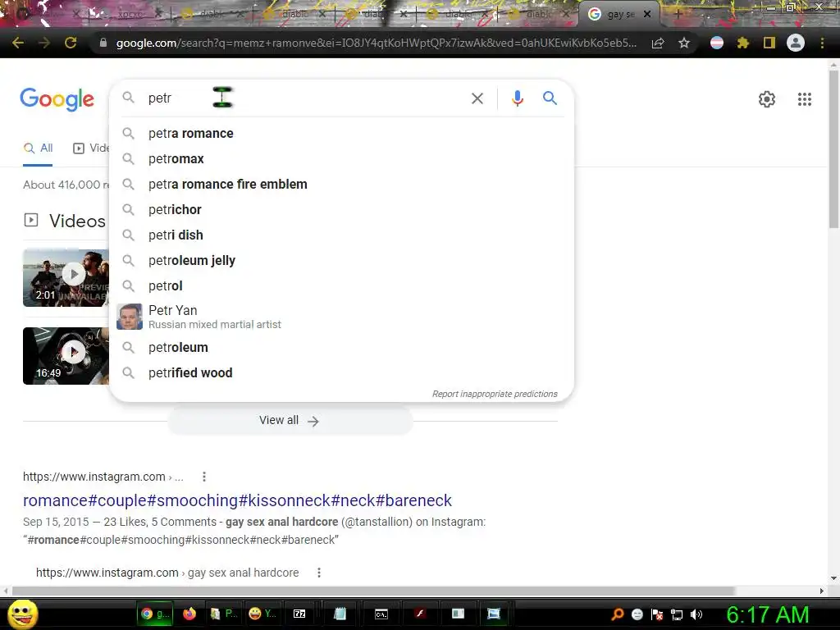Click the View all videos button
This screenshot has width=840, height=630.
click(x=290, y=421)
